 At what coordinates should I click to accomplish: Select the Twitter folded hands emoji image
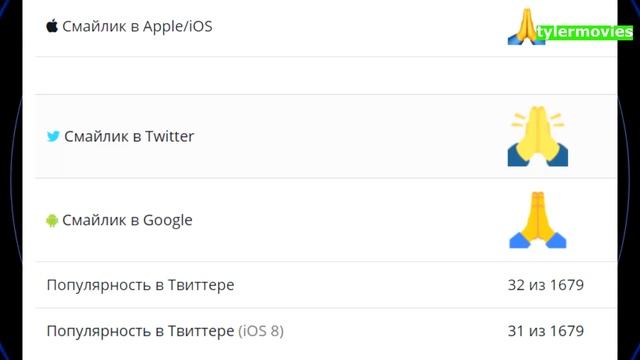(x=538, y=136)
